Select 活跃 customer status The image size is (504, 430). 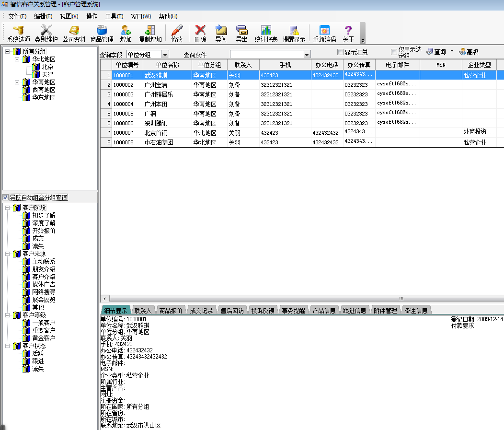(x=38, y=353)
